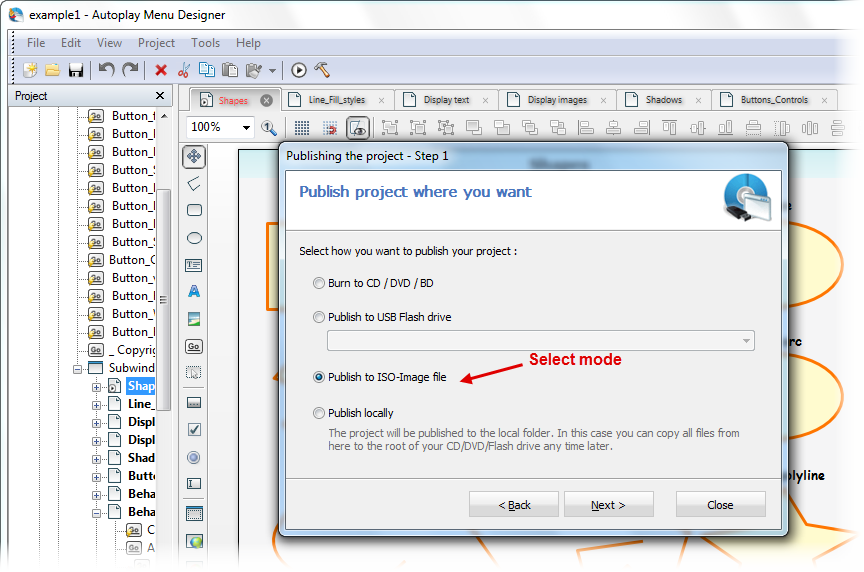Switch to the Shadows tab
864x572 pixels.
pos(663,100)
